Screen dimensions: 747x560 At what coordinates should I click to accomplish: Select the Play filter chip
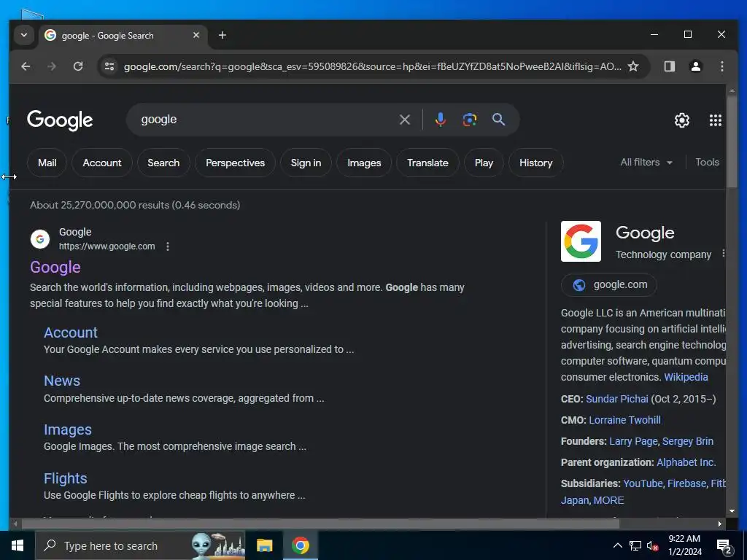pos(484,163)
